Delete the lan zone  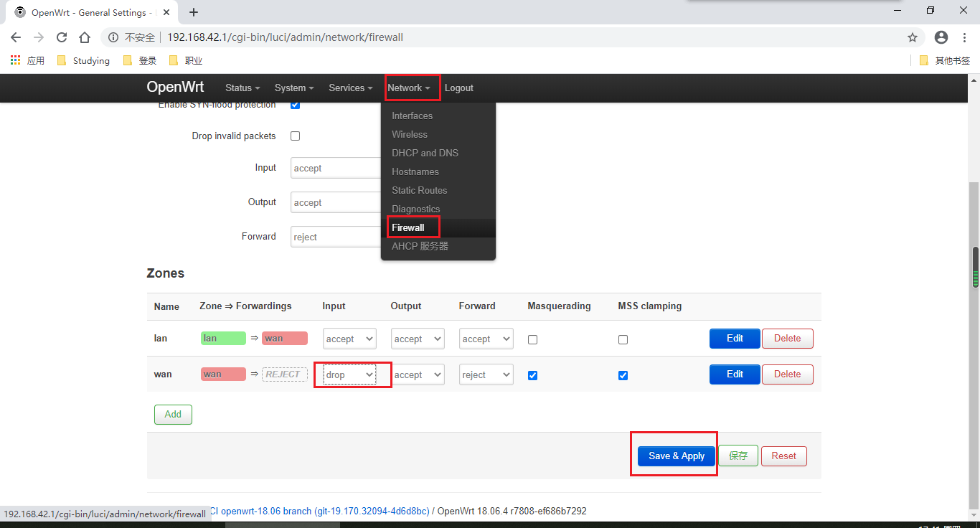787,338
